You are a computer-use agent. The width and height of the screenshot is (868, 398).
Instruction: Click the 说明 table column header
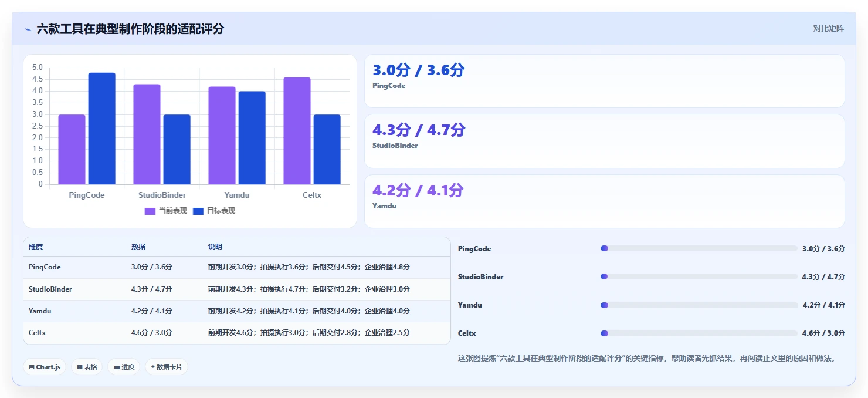coord(215,247)
